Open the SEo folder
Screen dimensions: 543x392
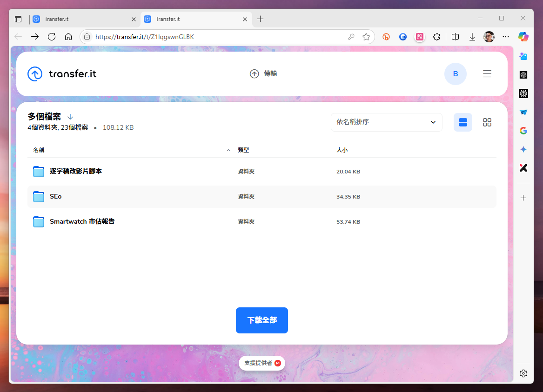[55, 197]
